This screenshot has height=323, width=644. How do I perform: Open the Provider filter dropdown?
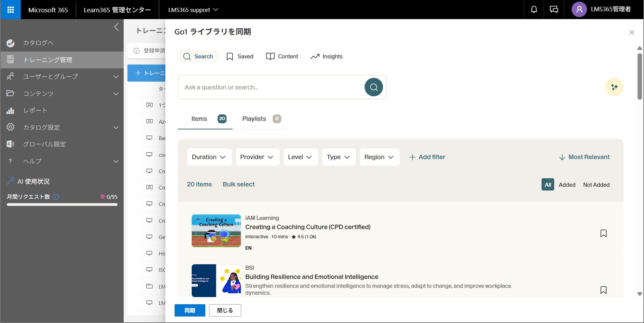[x=258, y=157]
